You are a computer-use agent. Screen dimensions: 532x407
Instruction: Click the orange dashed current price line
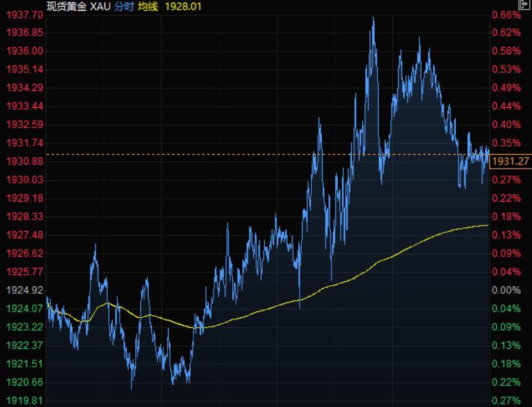coord(268,155)
